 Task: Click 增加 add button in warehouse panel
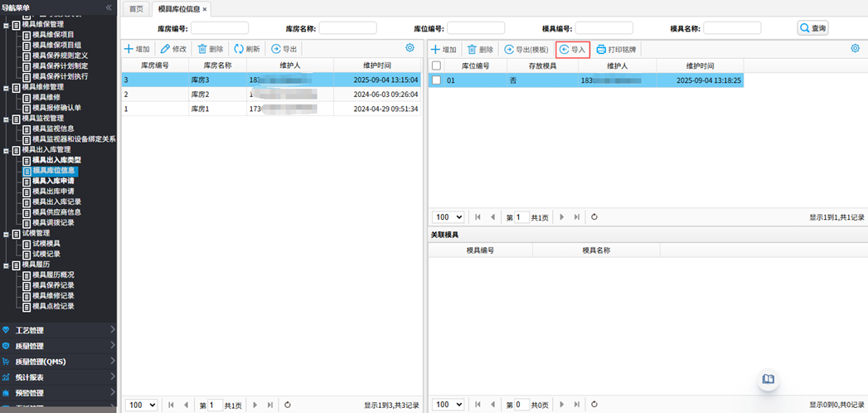(x=138, y=49)
